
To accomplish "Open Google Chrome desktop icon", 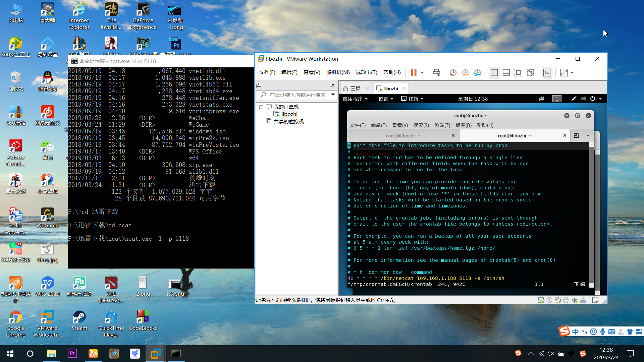I will (x=15, y=324).
